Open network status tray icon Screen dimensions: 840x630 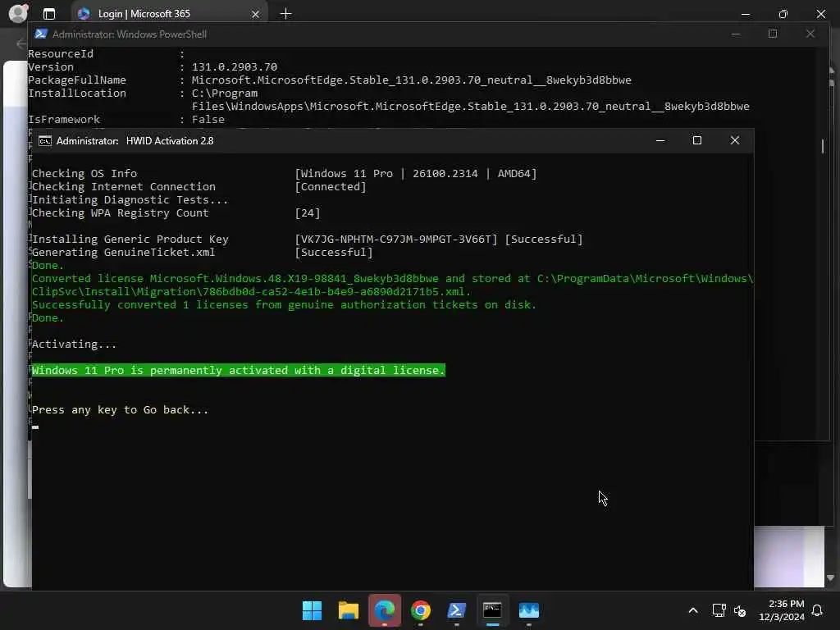pos(719,610)
